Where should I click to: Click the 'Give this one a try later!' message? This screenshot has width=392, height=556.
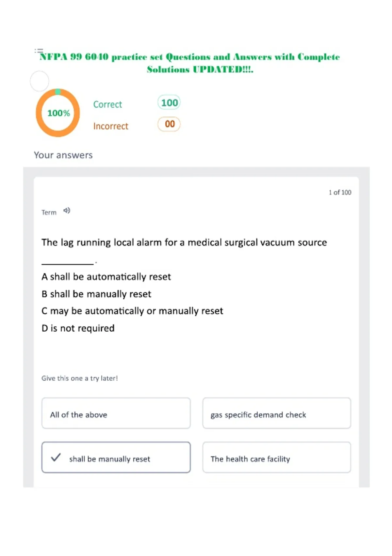(80, 378)
